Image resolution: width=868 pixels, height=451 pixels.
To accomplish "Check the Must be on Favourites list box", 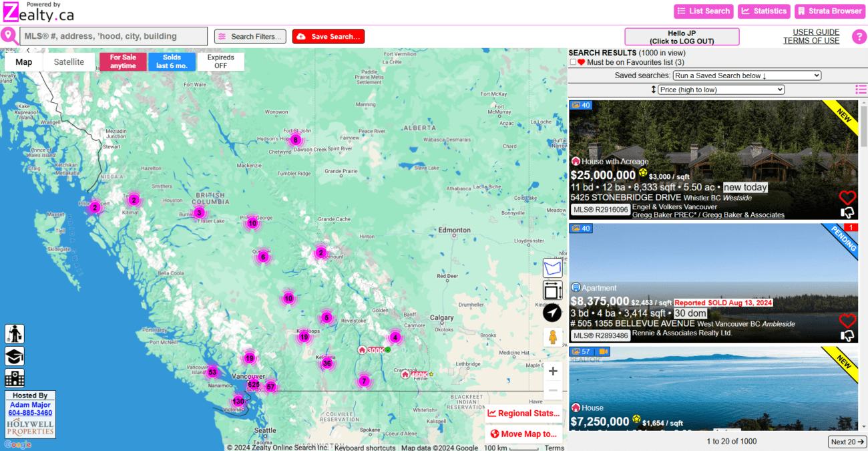I will click(573, 62).
